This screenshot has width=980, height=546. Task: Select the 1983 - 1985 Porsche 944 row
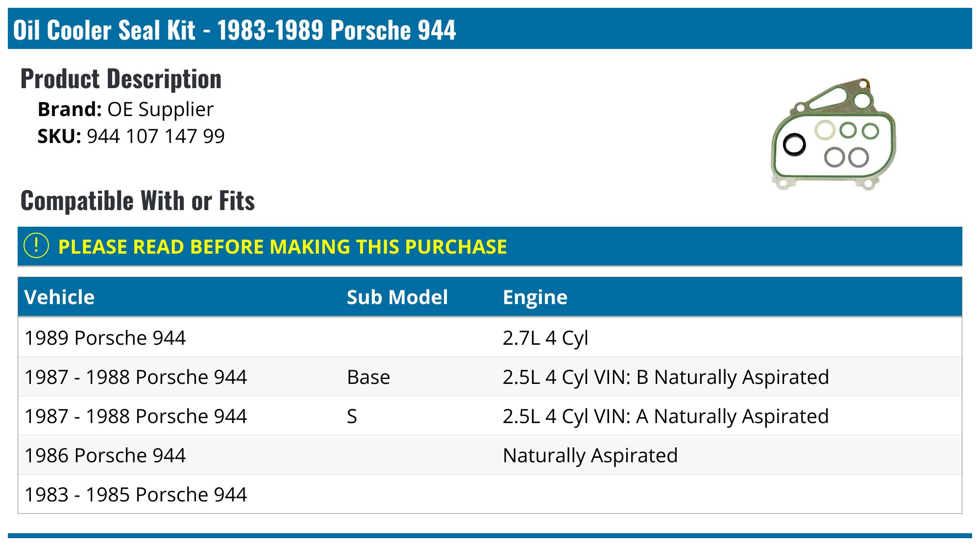136,495
